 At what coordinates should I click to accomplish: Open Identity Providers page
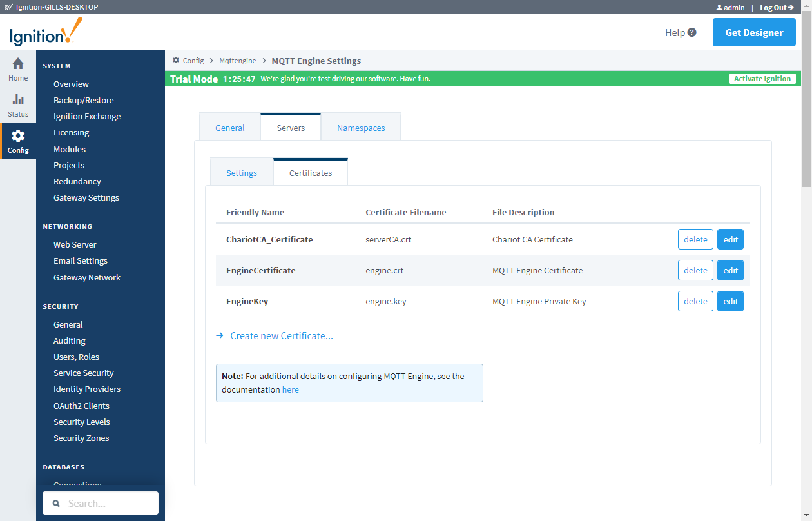tap(87, 389)
